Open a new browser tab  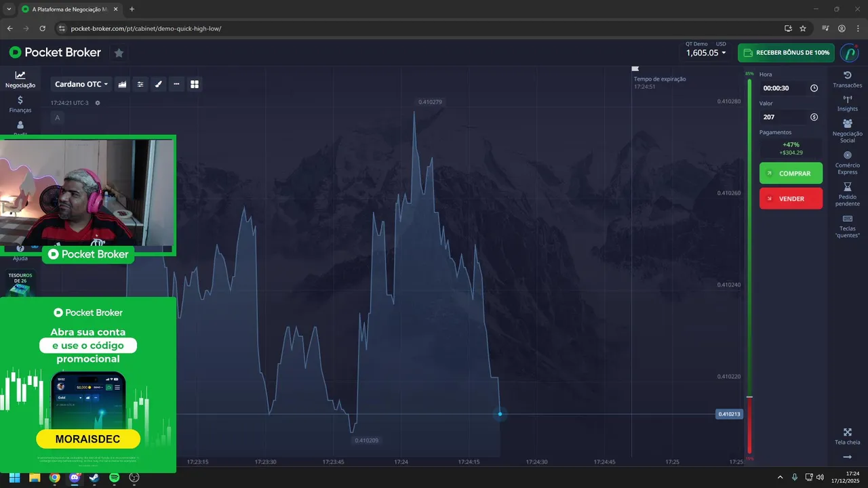click(132, 9)
